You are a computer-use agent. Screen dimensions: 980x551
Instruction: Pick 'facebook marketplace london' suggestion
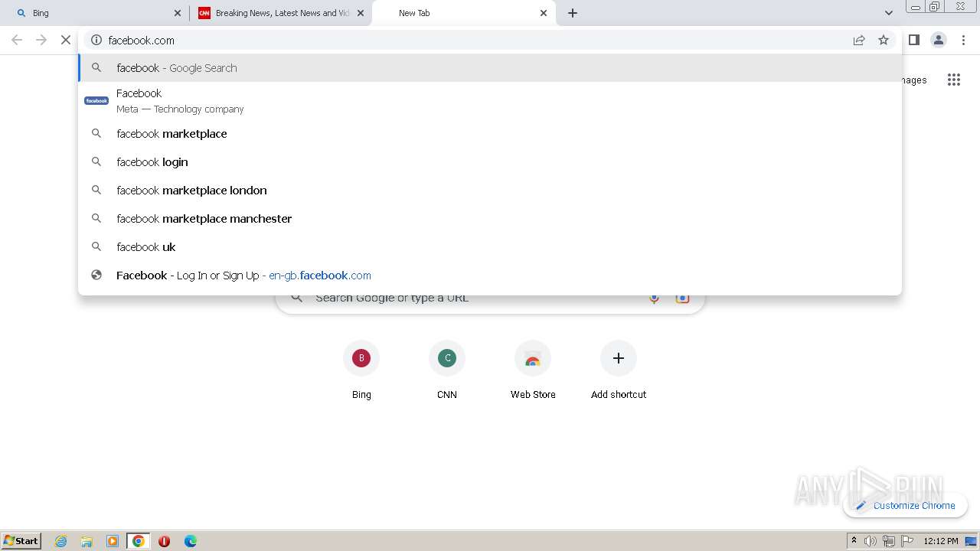(490, 190)
